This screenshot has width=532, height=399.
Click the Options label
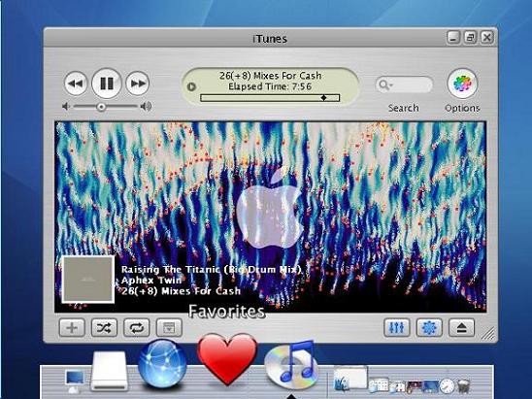(x=462, y=108)
